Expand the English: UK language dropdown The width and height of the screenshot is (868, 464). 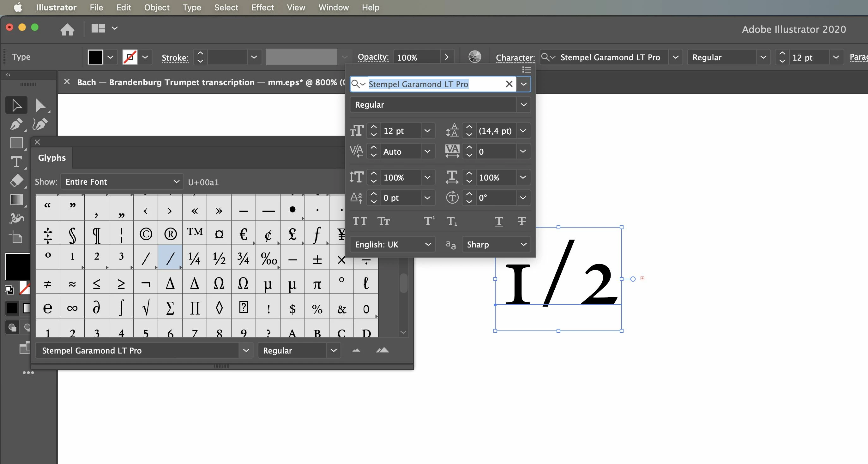click(x=393, y=244)
